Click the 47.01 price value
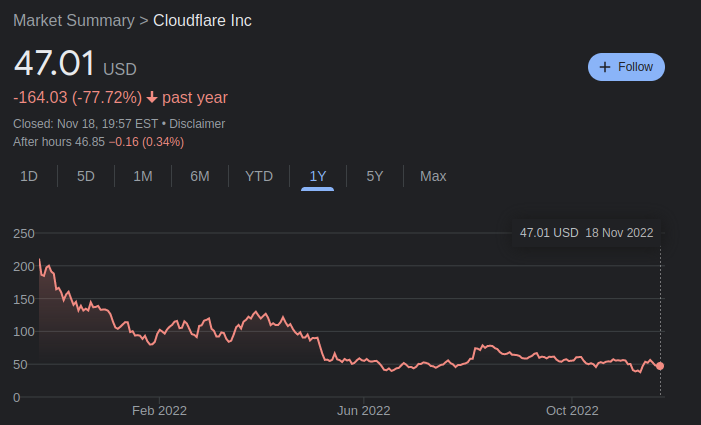 coord(54,63)
